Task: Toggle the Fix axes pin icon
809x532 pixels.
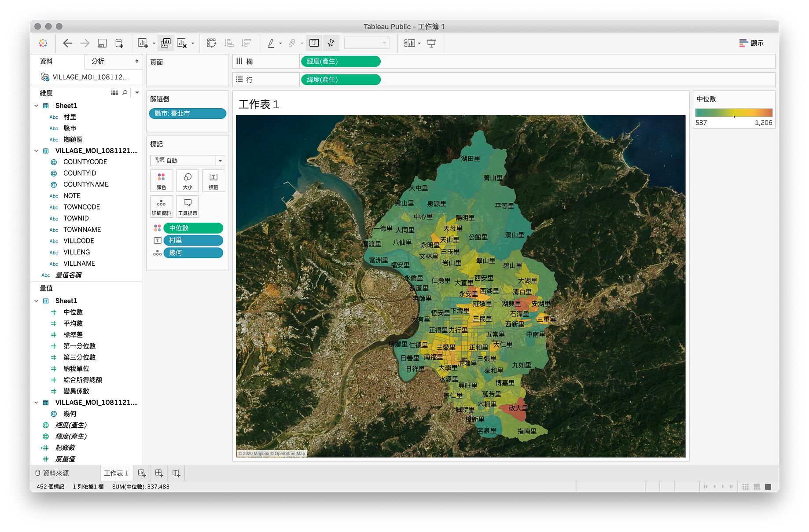Action: (331, 43)
